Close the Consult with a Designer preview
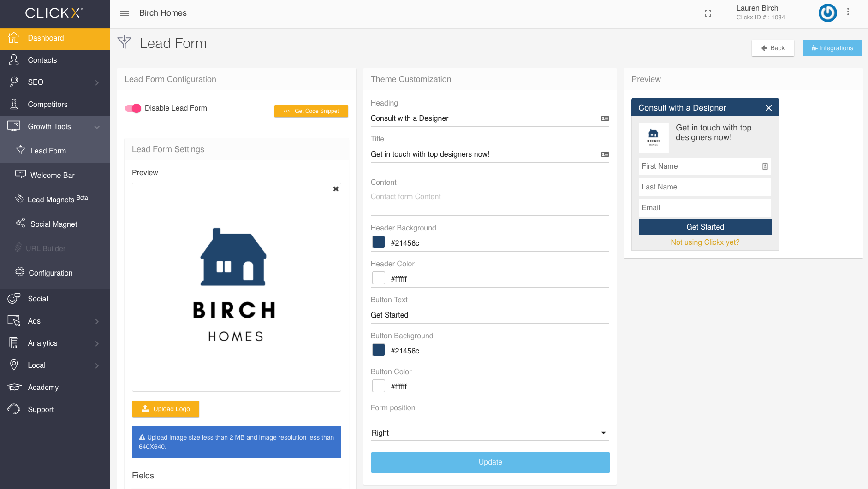The width and height of the screenshot is (868, 489). tap(768, 108)
